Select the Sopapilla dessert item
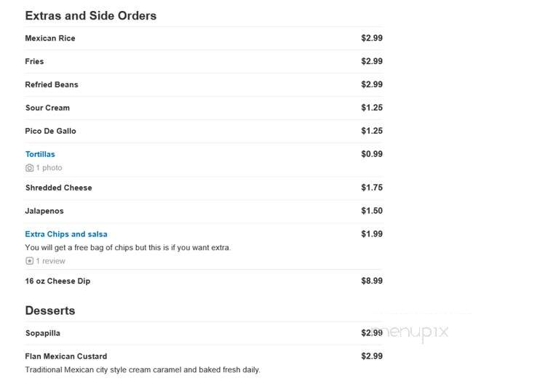This screenshot has height=392, width=540. coord(43,333)
